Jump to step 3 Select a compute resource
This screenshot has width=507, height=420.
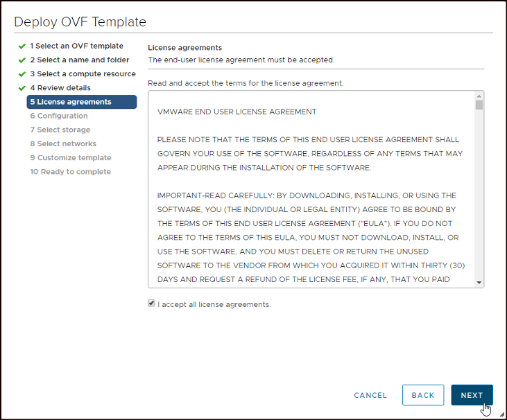point(83,74)
